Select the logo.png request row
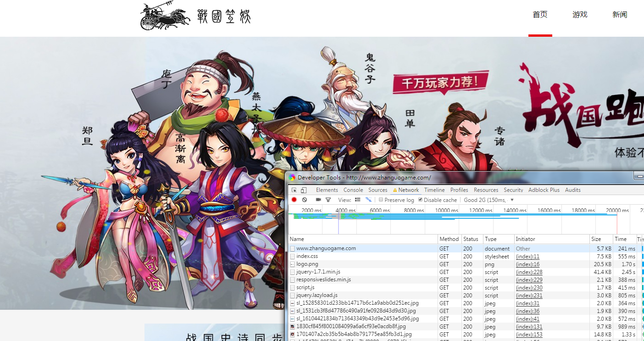644x341 pixels. 466,264
